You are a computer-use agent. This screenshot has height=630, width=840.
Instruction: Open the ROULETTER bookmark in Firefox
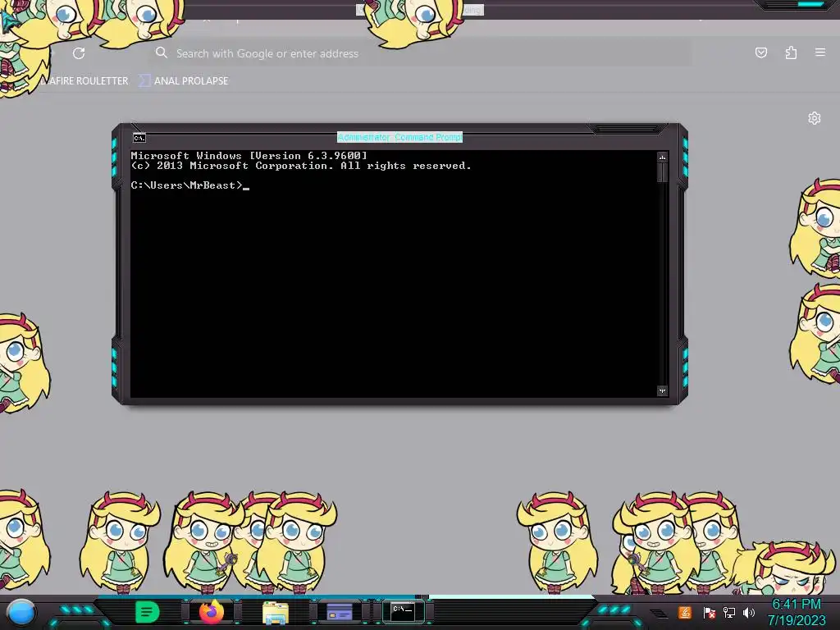pyautogui.click(x=85, y=81)
